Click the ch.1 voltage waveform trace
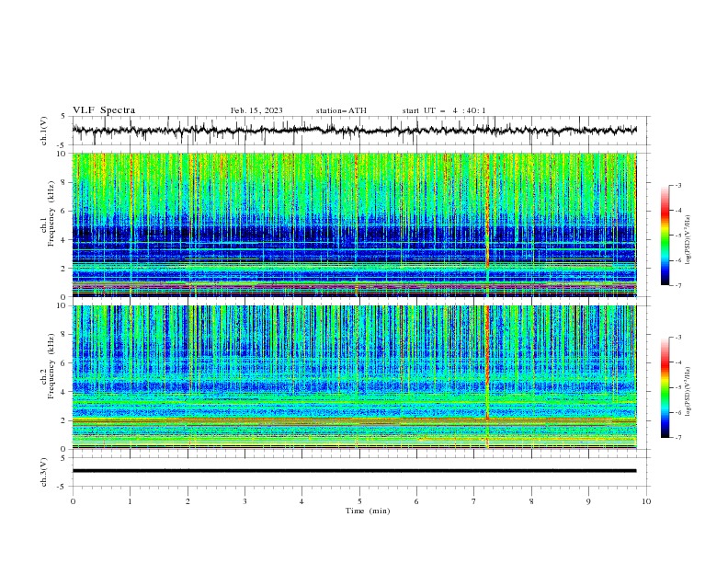The width and height of the screenshot is (728, 563). click(x=354, y=131)
